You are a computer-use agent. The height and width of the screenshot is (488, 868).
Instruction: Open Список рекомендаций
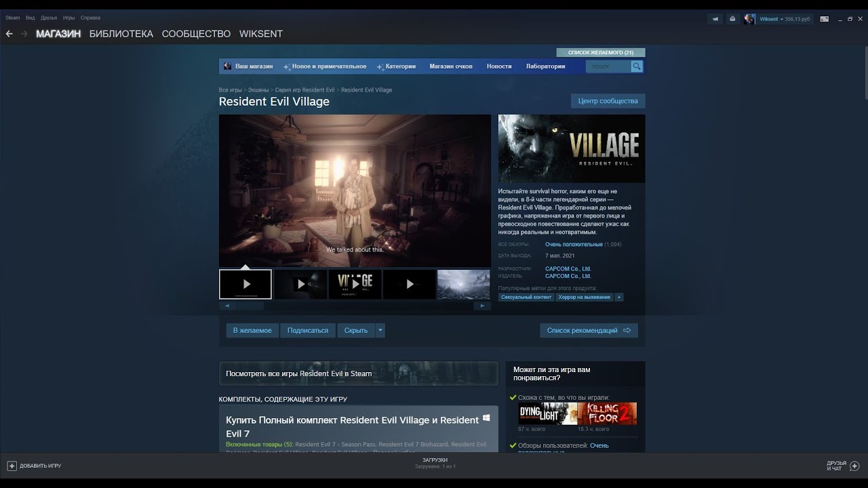coord(589,330)
